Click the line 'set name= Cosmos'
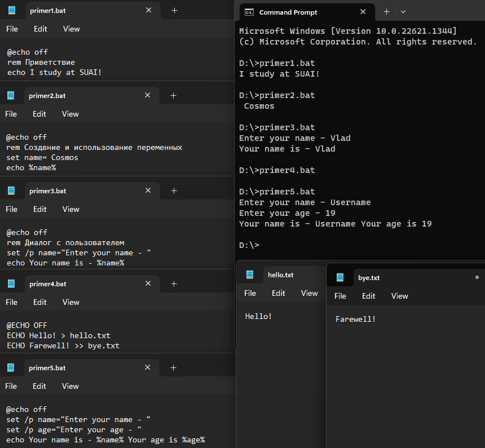Viewport: 485px width, 448px height. tap(42, 157)
